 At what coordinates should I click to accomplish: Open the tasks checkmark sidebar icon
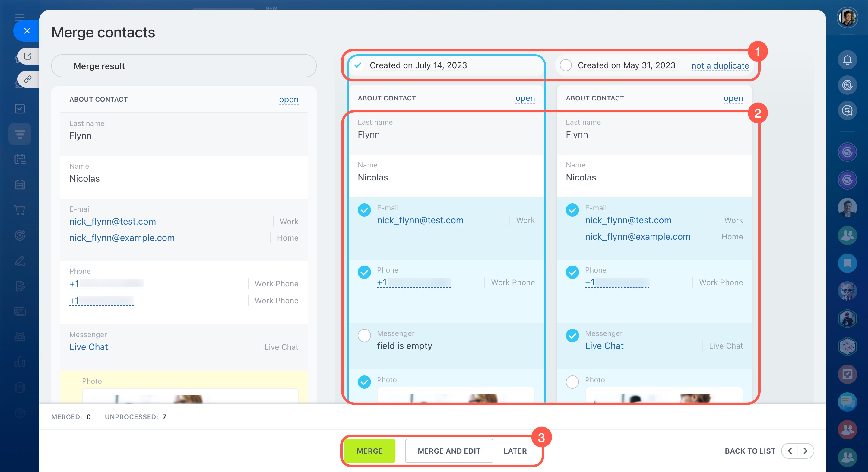(x=20, y=109)
